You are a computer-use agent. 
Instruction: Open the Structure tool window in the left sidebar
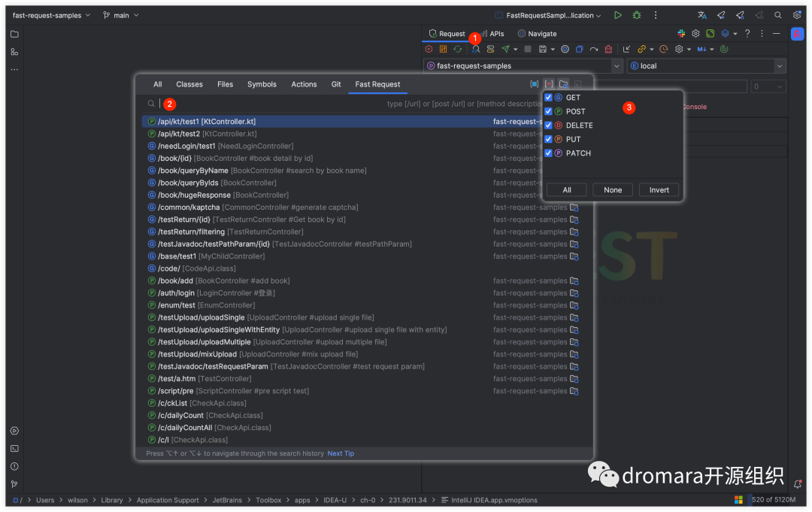coord(14,52)
